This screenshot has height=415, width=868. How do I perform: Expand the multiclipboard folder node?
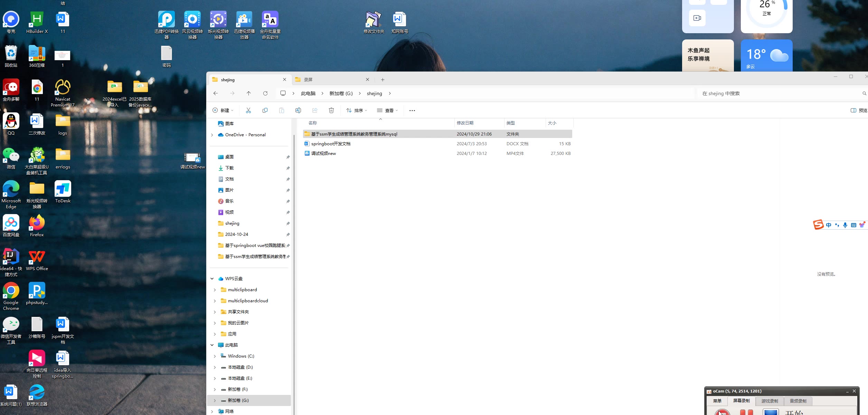click(215, 290)
